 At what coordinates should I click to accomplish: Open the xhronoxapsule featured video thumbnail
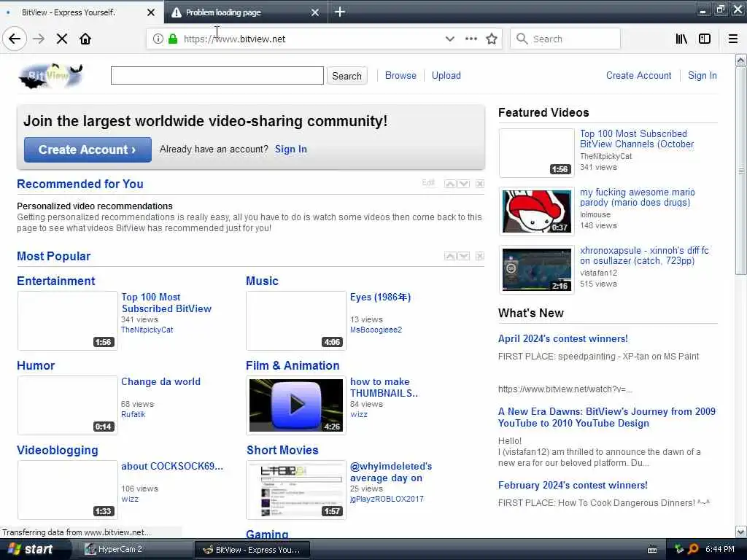[536, 270]
